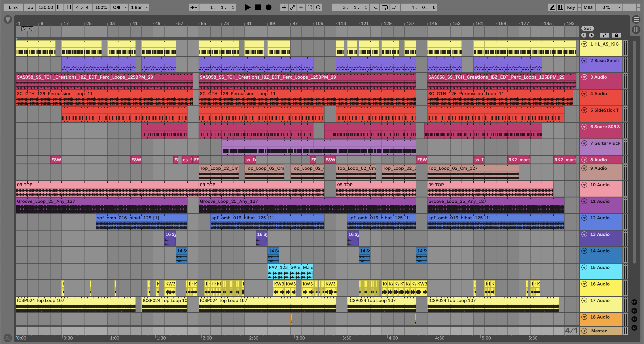Select the 18 Audio track header
This screenshot has height=344, width=644.
(x=601, y=319)
